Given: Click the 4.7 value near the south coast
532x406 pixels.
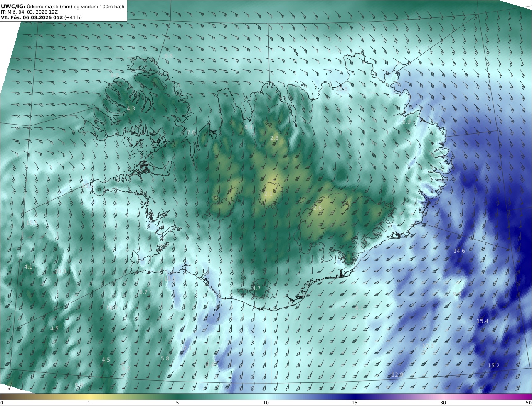Looking at the screenshot, I should (256, 288).
